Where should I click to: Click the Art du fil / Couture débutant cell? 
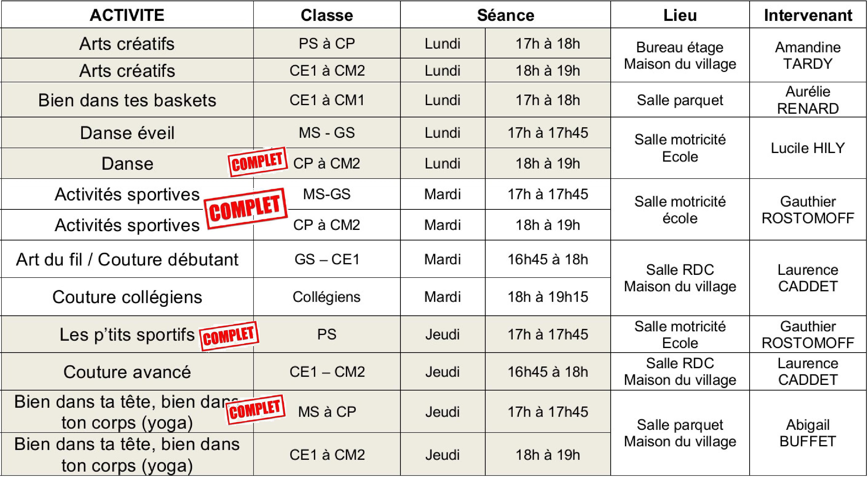click(127, 259)
